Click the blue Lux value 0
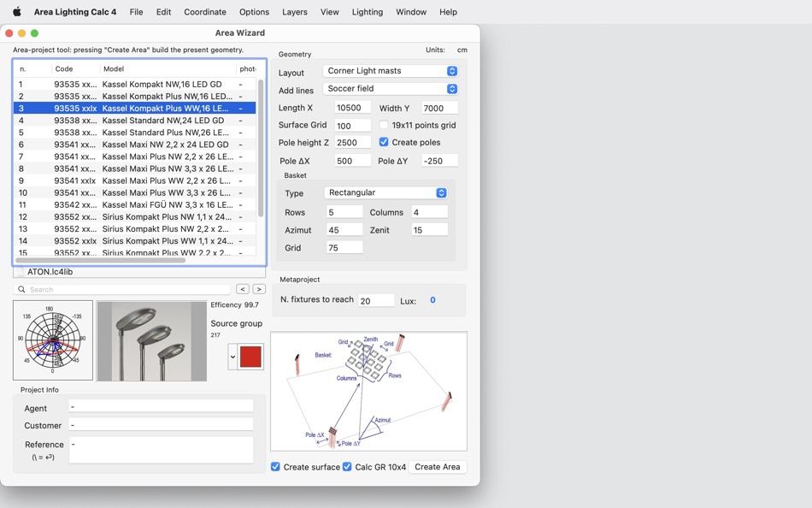812x508 pixels. (433, 299)
